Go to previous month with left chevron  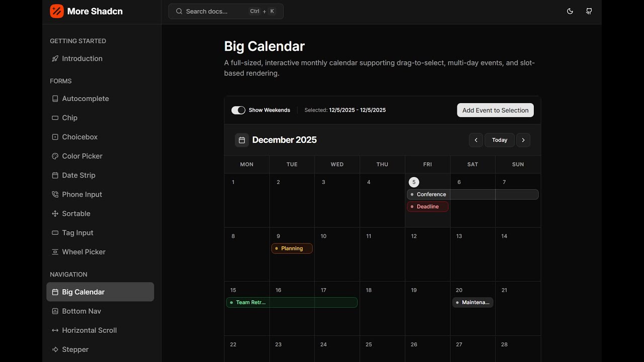click(x=476, y=140)
